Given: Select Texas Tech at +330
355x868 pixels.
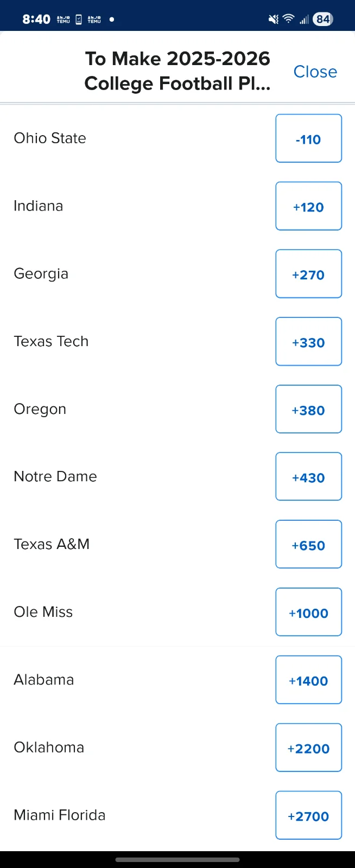Looking at the screenshot, I should [x=308, y=341].
